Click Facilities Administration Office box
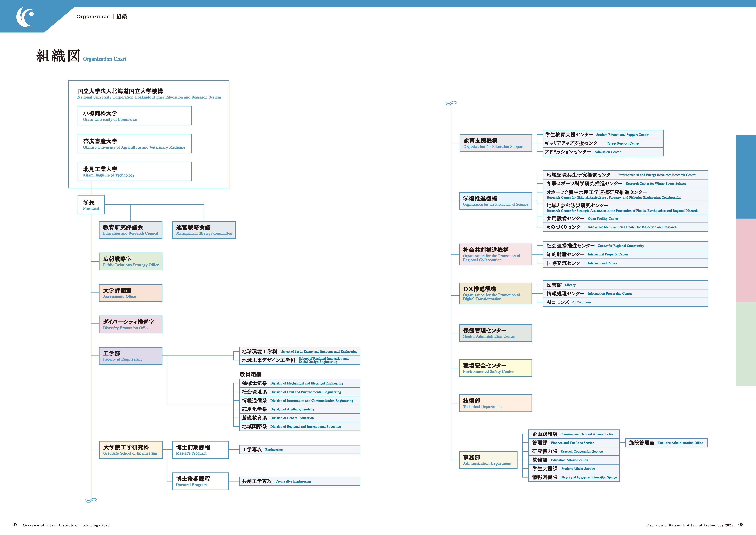The height and width of the screenshot is (535, 756). tap(666, 443)
